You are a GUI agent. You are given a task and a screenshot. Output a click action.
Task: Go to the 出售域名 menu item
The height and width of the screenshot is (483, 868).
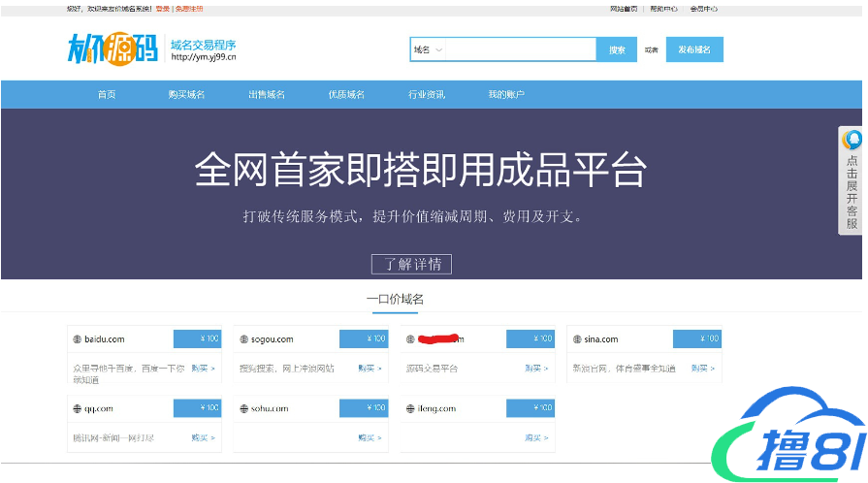tap(267, 94)
